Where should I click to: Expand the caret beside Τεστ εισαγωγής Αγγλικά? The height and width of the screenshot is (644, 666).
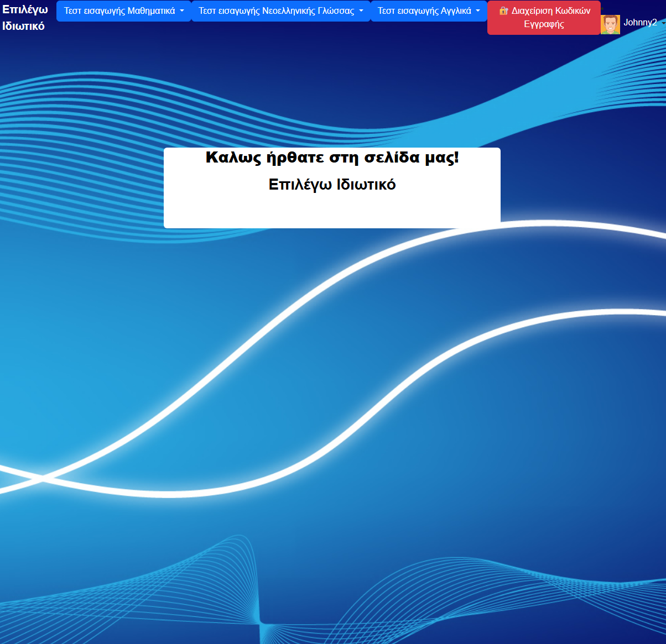478,11
